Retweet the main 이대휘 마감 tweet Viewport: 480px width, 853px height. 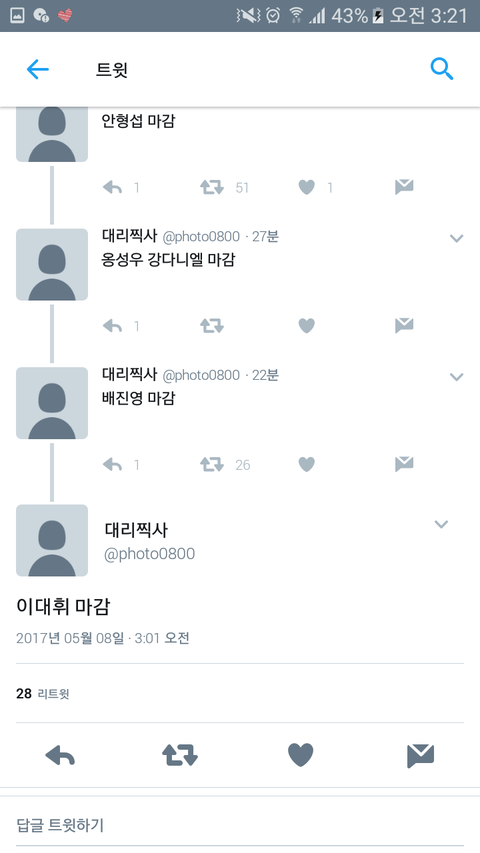180,756
